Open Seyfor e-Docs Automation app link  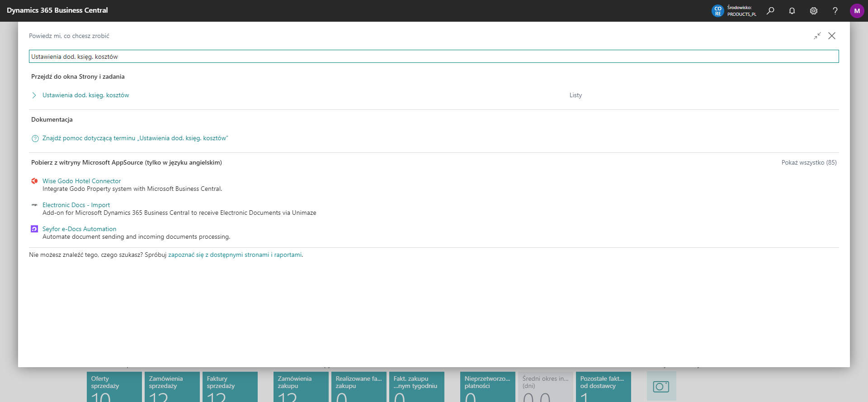79,229
